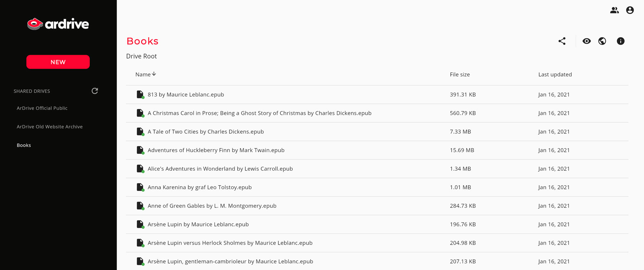Sort files by File size column

pyautogui.click(x=460, y=74)
